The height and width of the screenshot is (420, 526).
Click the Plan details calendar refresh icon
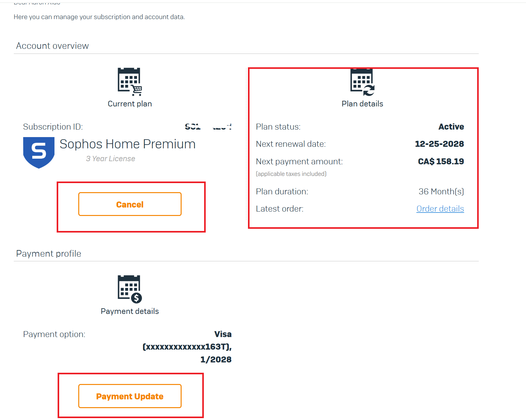pyautogui.click(x=362, y=82)
